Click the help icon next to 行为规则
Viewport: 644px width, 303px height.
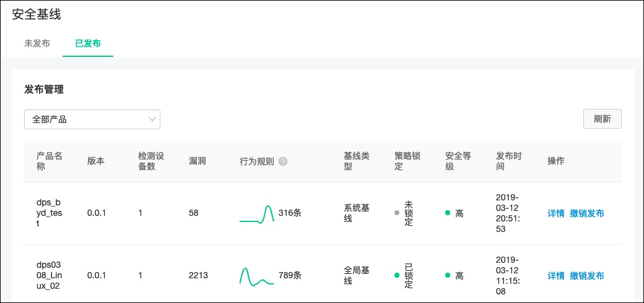tap(282, 161)
